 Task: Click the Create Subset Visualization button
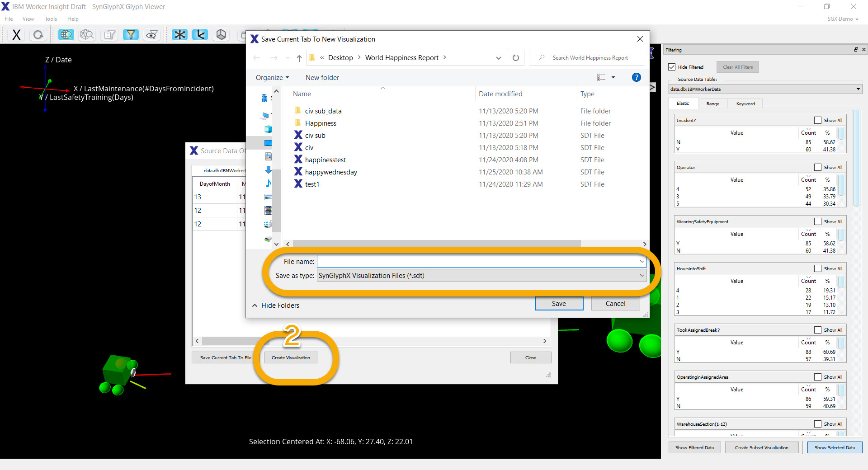click(761, 447)
